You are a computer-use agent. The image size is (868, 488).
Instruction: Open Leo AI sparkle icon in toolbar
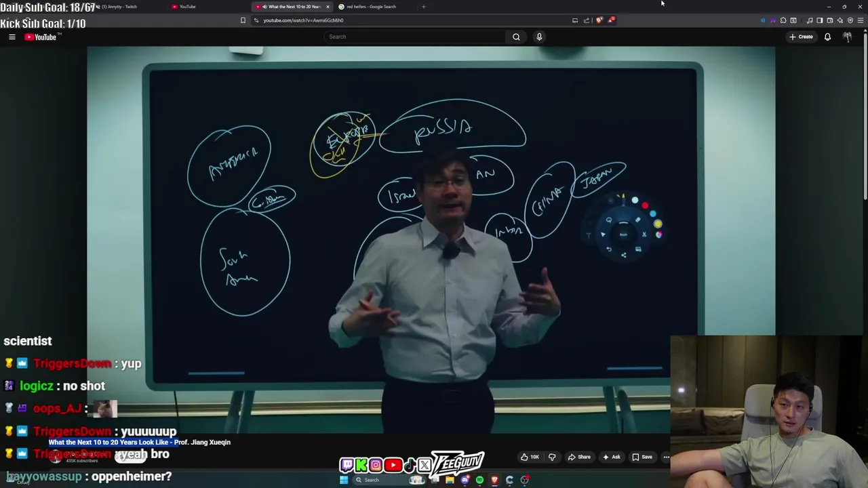pyautogui.click(x=840, y=20)
